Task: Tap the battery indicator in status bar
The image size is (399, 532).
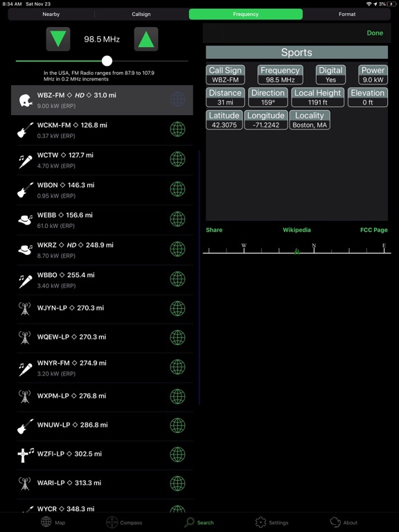Action: [x=393, y=4]
